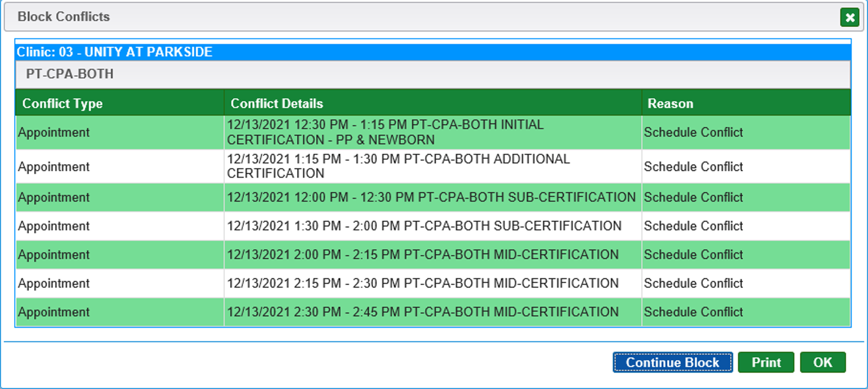Select the 1:30 PM Sub-Certification conflict row
The image size is (868, 389).
click(x=424, y=226)
